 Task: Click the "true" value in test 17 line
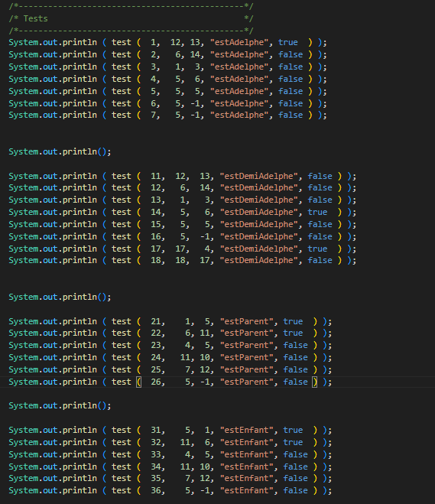click(317, 249)
